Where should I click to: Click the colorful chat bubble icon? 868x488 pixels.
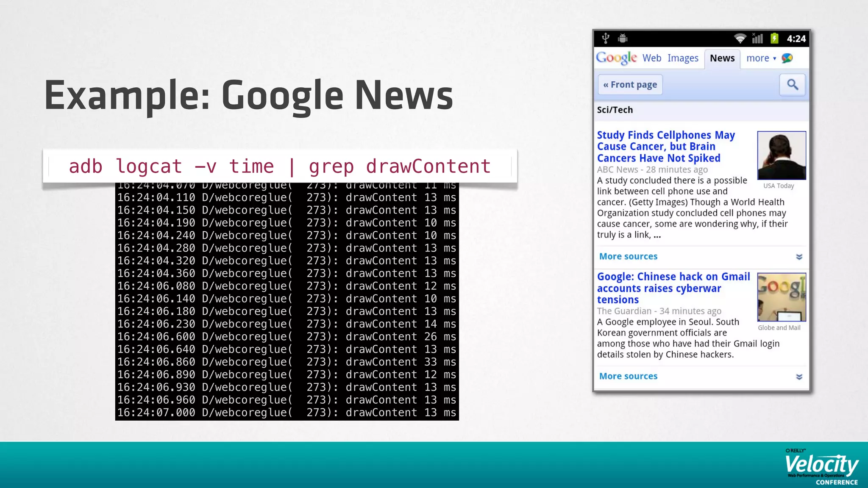click(x=787, y=58)
